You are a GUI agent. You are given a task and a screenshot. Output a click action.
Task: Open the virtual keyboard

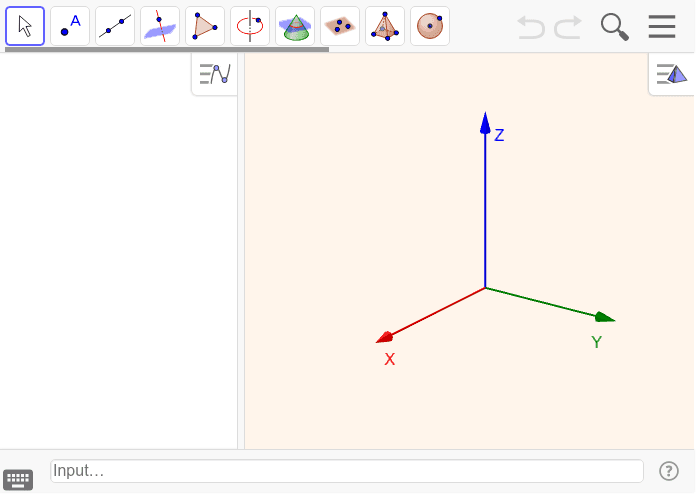18,479
